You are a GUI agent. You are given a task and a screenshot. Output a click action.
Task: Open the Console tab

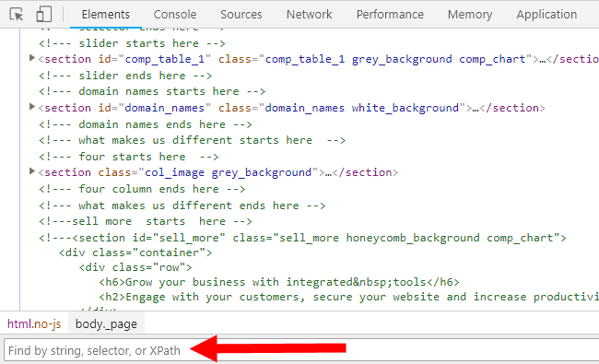(x=175, y=15)
